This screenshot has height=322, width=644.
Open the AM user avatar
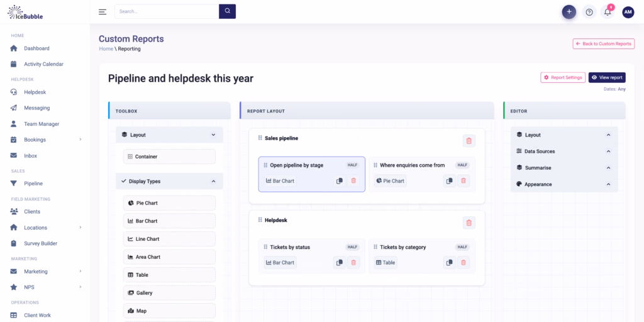click(x=628, y=13)
